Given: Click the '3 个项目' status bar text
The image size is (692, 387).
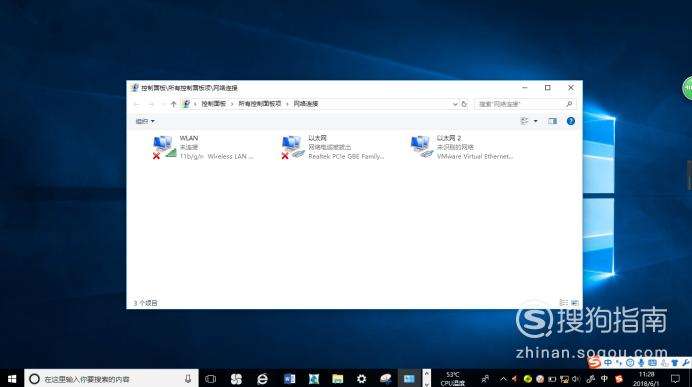Looking at the screenshot, I should tap(145, 303).
